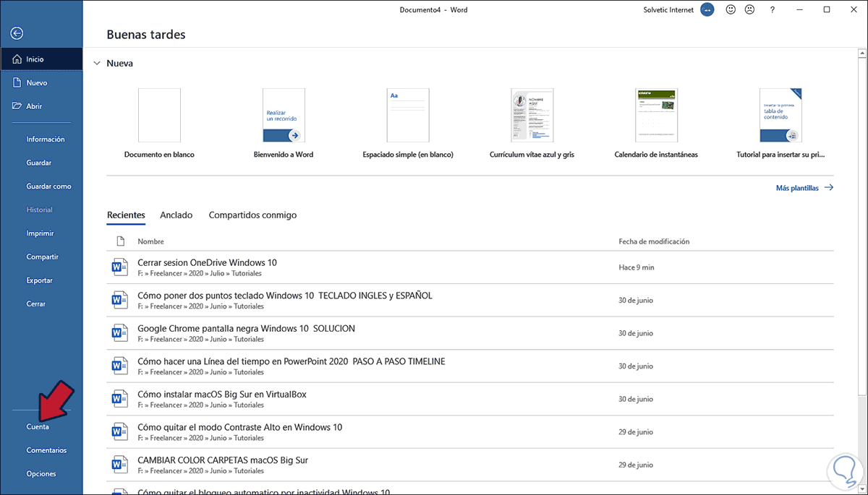Switch to the Recientes tab
This screenshot has height=495, width=868.
[x=126, y=215]
